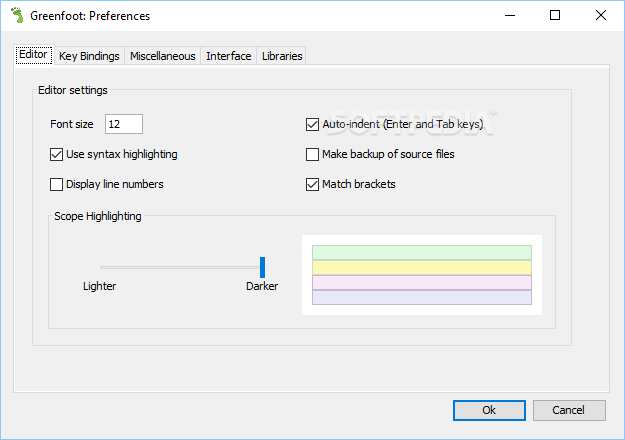625x440 pixels.
Task: Click the Darker label
Action: pyautogui.click(x=262, y=286)
